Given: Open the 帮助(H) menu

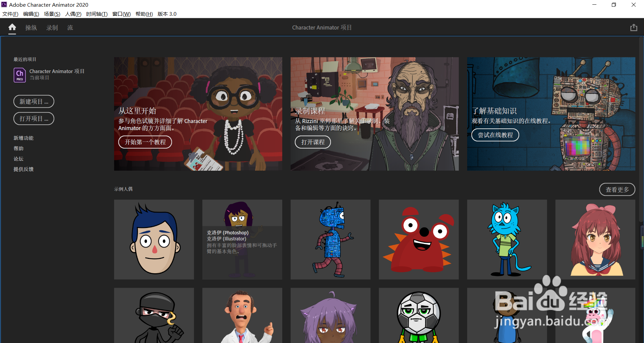Looking at the screenshot, I should (x=144, y=14).
